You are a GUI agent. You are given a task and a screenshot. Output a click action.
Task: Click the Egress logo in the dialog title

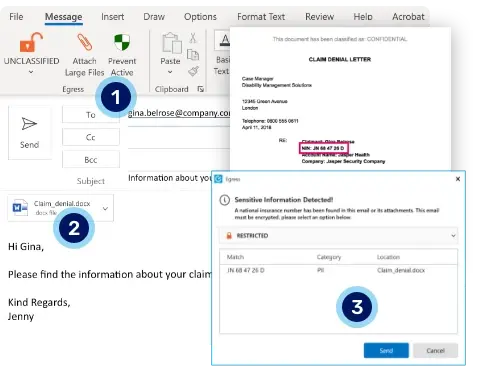tap(218, 179)
